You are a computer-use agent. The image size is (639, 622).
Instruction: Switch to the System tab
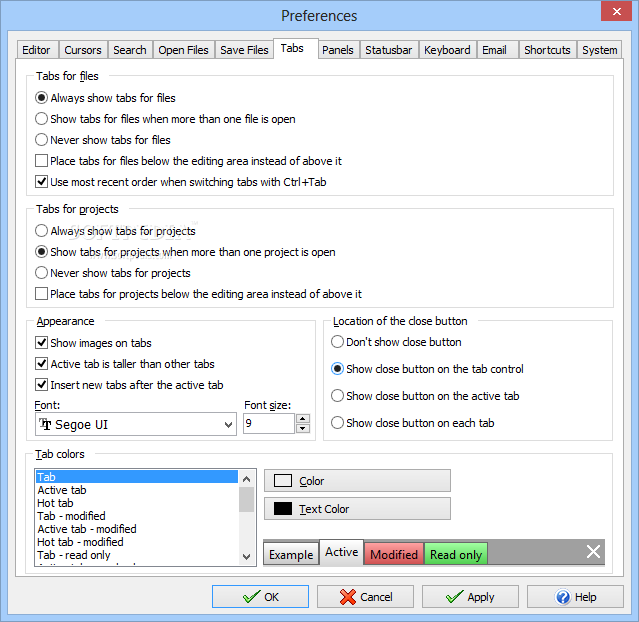[x=600, y=50]
